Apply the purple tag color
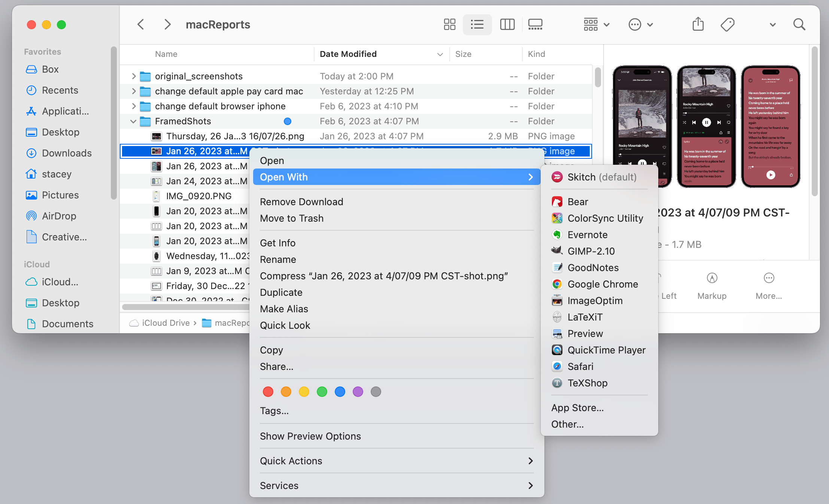The image size is (829, 504). tap(358, 392)
